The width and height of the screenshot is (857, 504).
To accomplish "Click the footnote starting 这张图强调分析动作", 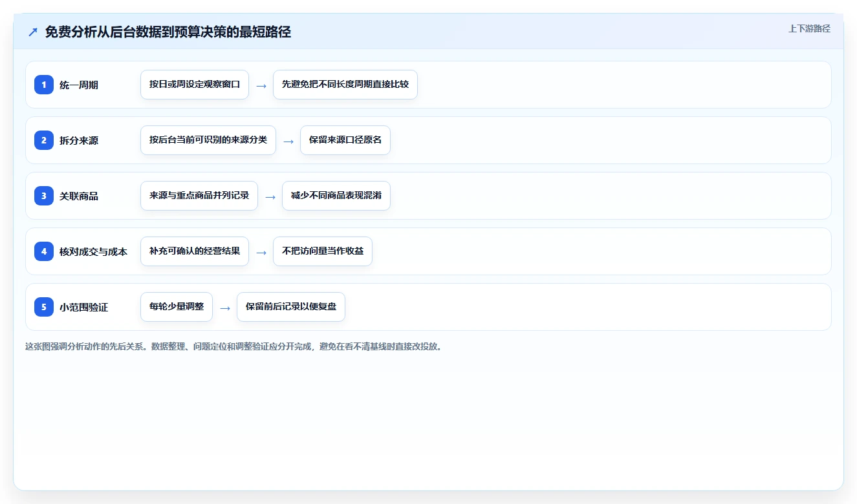I will [235, 346].
